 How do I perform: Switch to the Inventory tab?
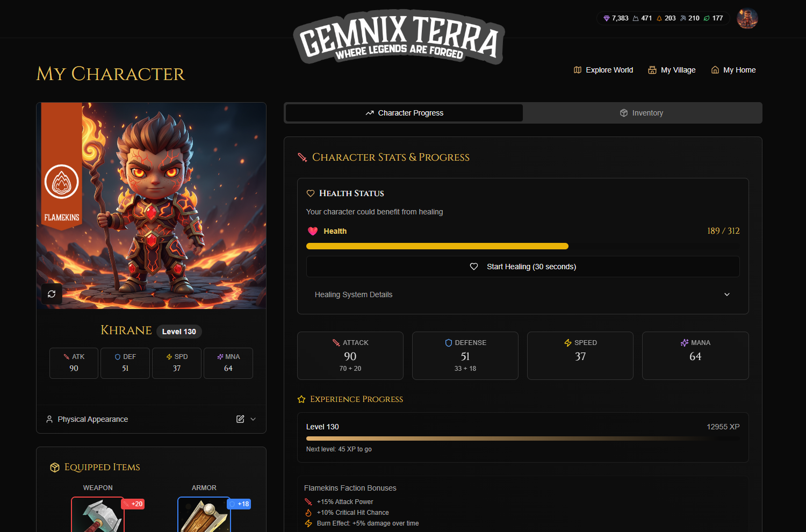pyautogui.click(x=642, y=113)
